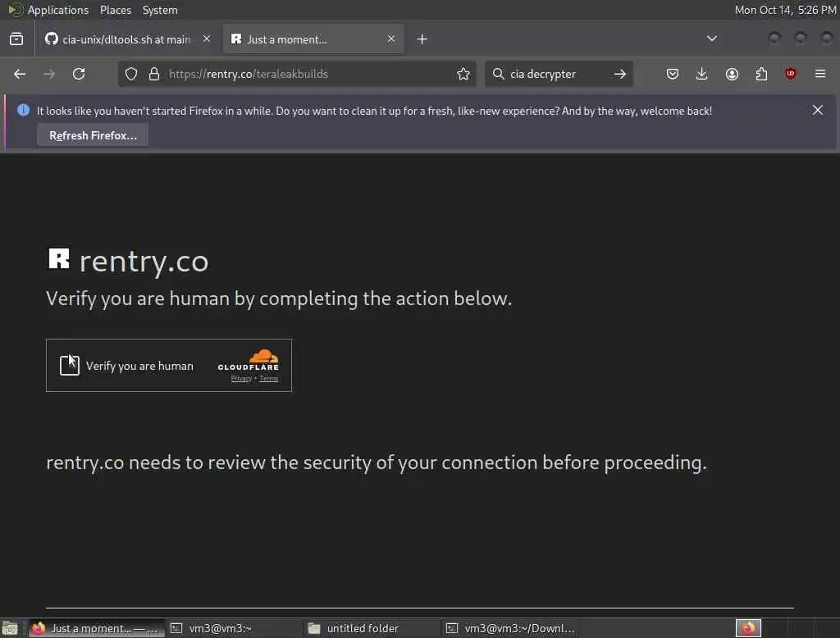Switch to the cia-unix/dltools.sh tab
This screenshot has height=638, width=840.
(x=129, y=39)
